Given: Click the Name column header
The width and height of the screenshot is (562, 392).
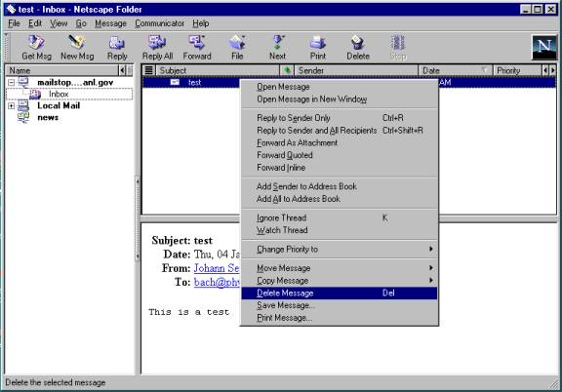Looking at the screenshot, I should (61, 70).
